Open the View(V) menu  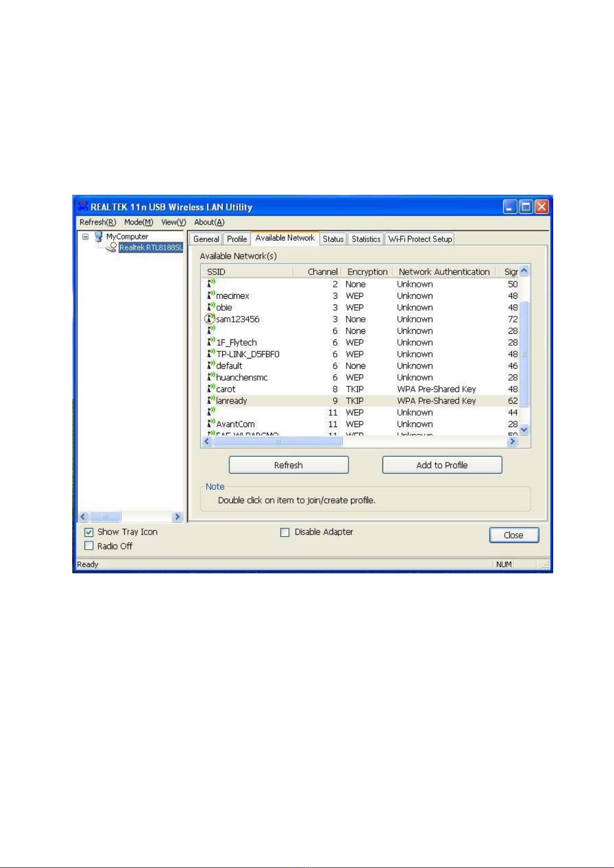point(174,222)
